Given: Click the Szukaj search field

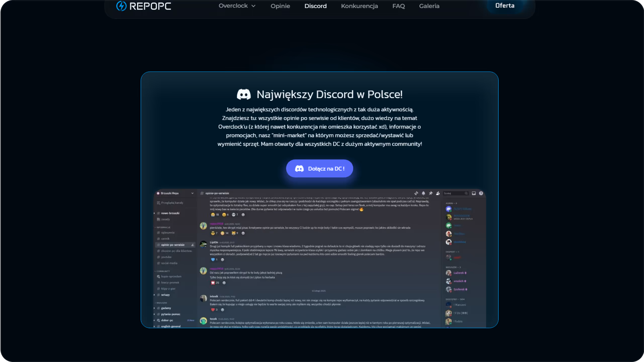Looking at the screenshot, I should tap(455, 193).
